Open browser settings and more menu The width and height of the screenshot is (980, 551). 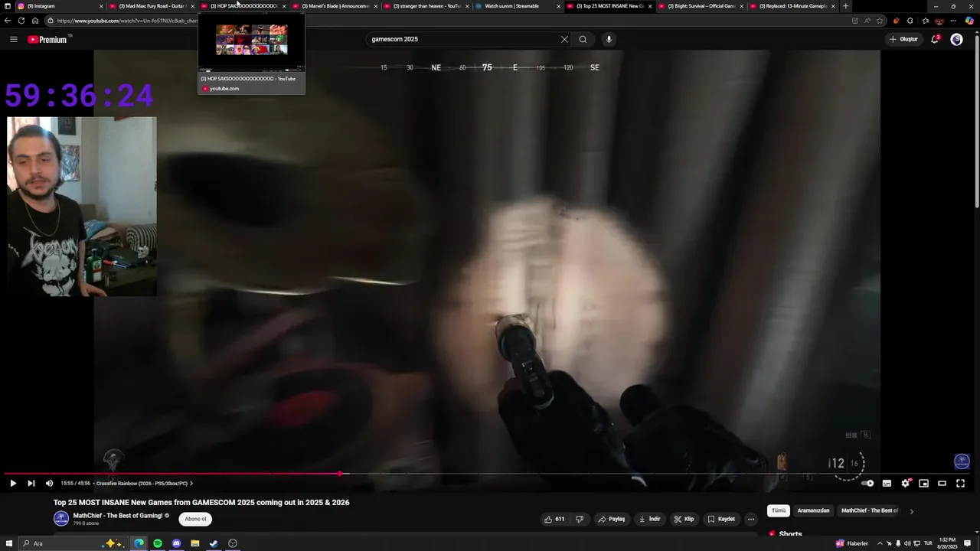(953, 21)
